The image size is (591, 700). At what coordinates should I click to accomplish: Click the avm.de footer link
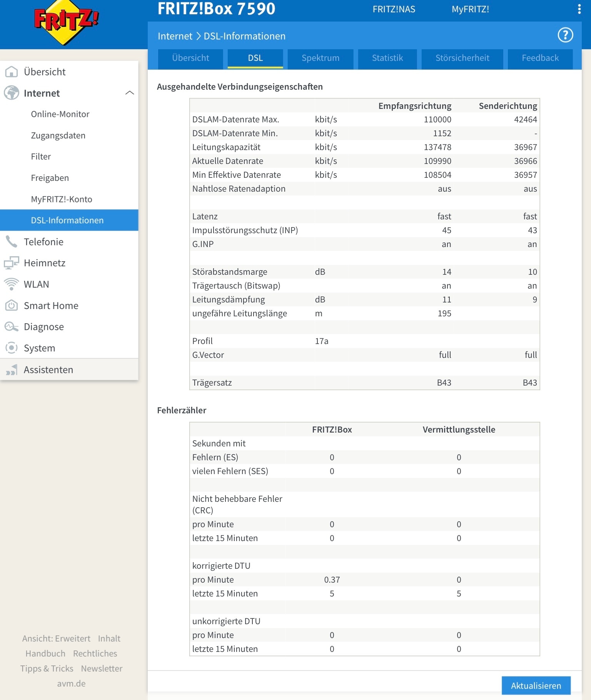(71, 683)
